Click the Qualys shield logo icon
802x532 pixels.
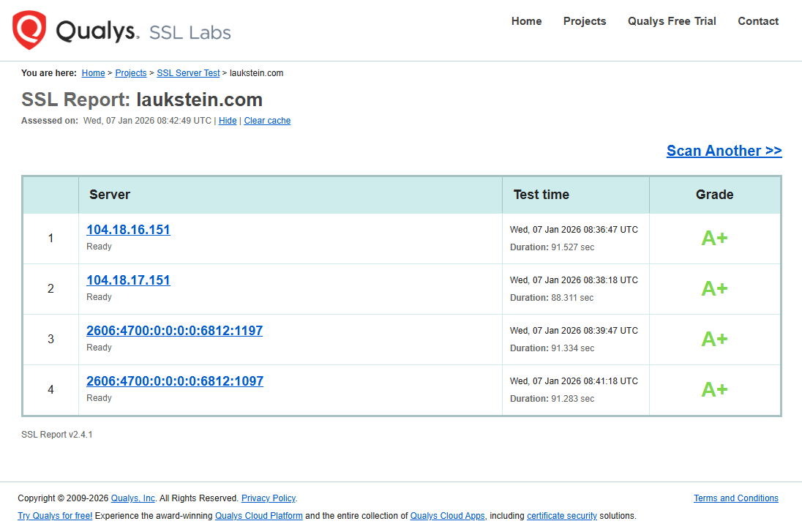click(29, 30)
